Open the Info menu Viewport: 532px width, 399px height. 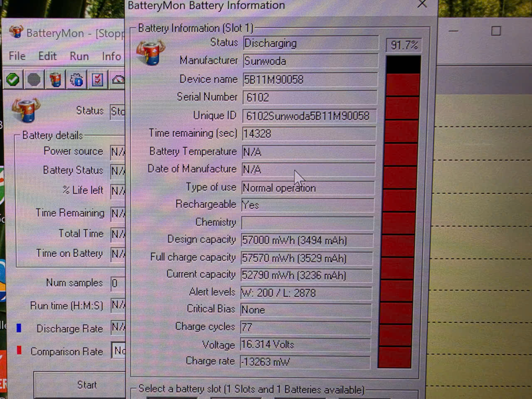pos(111,56)
